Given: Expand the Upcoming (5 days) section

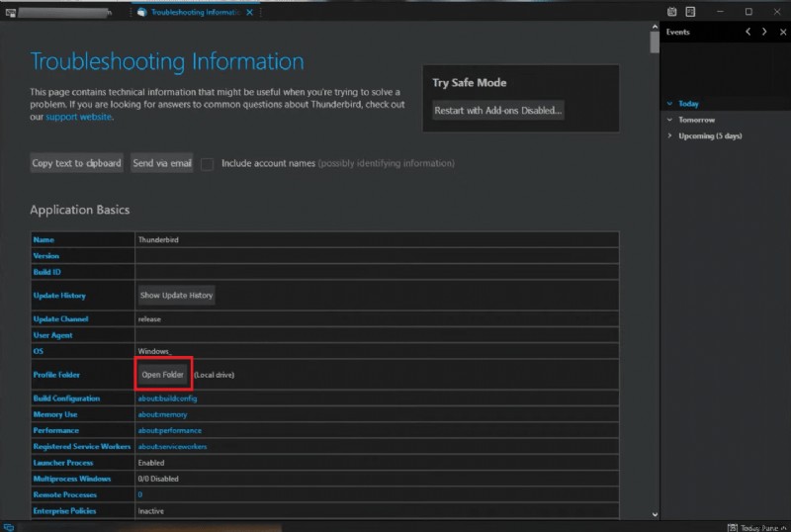Looking at the screenshot, I should (x=670, y=135).
